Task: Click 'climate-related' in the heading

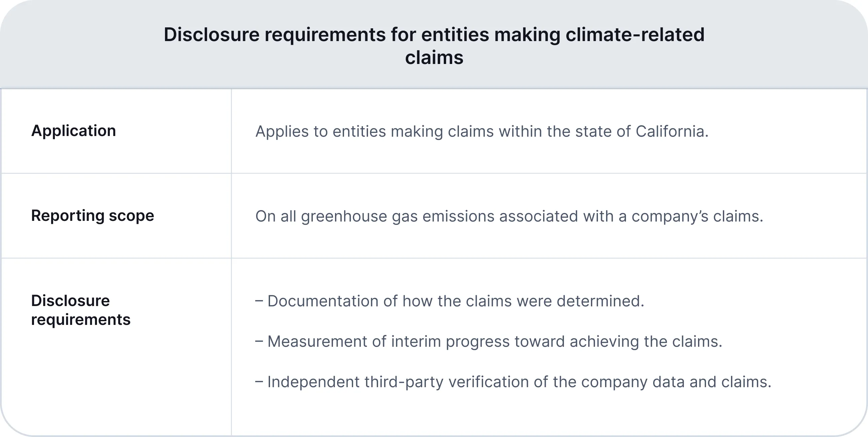Action: coord(635,34)
